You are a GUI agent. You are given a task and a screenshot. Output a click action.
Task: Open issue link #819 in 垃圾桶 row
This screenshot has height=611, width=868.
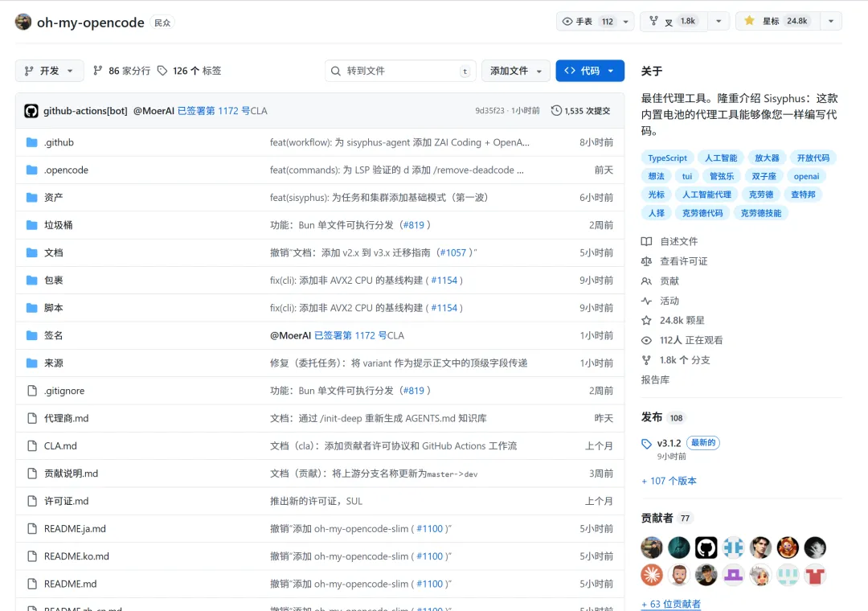coord(414,225)
